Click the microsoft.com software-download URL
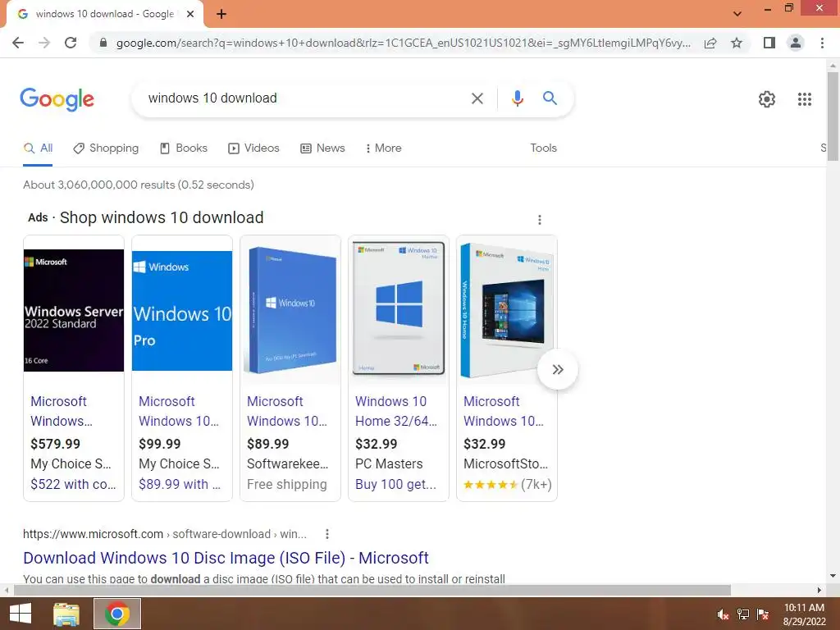 coord(165,534)
